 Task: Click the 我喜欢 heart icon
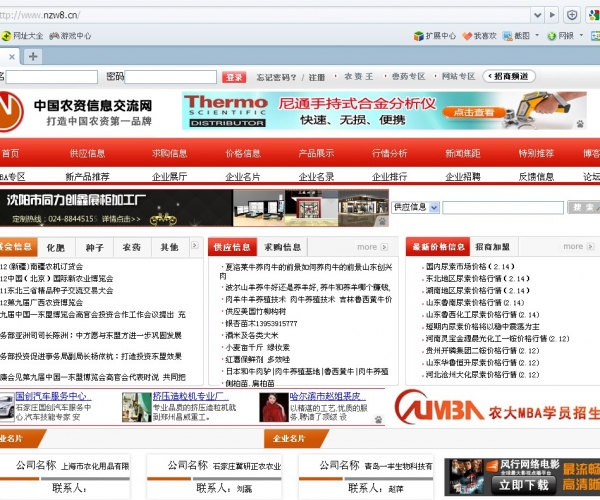tap(466, 36)
